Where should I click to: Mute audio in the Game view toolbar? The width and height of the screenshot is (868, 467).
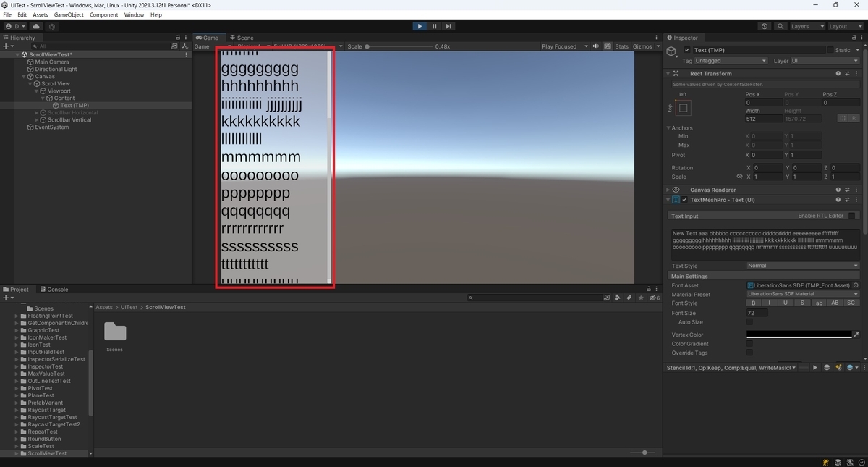click(x=595, y=46)
